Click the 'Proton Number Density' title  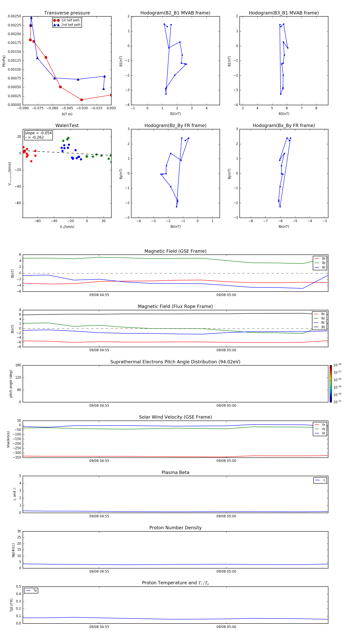[x=175, y=528]
